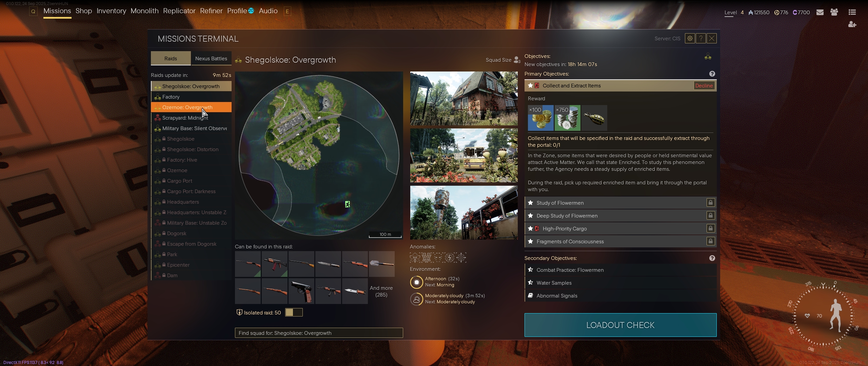
Task: Open the mail inbox icon
Action: tap(820, 12)
